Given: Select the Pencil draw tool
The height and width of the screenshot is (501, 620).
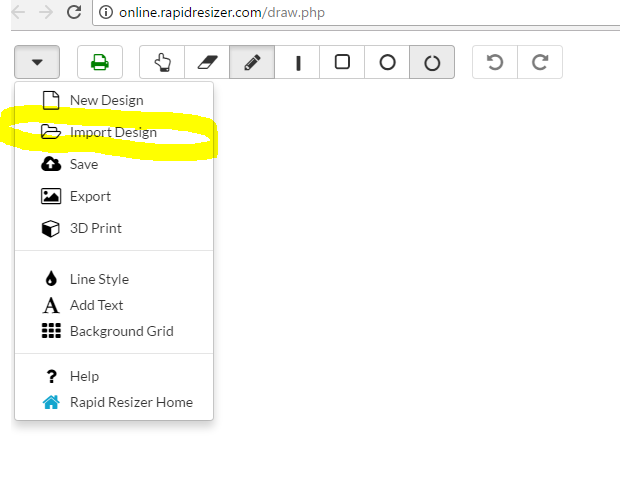Looking at the screenshot, I should tap(252, 62).
